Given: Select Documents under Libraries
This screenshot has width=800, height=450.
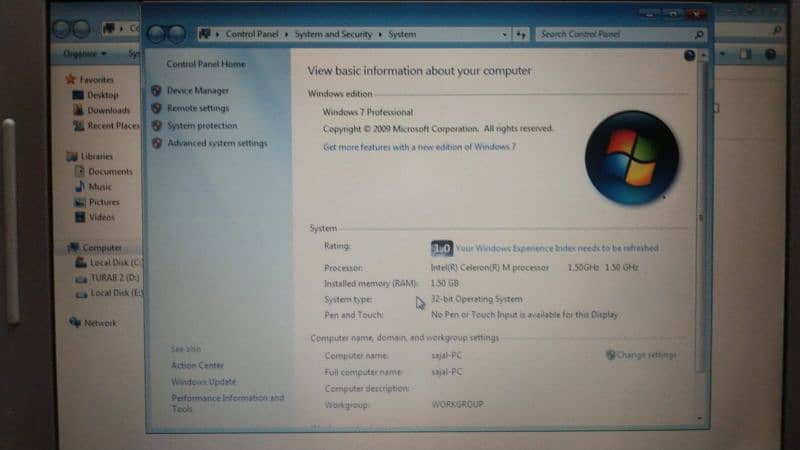Looking at the screenshot, I should point(110,171).
